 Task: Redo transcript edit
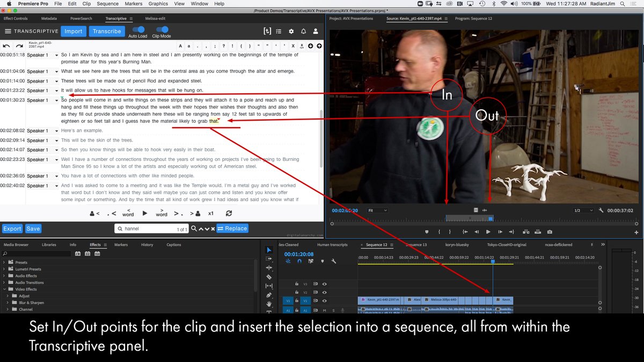tap(19, 46)
